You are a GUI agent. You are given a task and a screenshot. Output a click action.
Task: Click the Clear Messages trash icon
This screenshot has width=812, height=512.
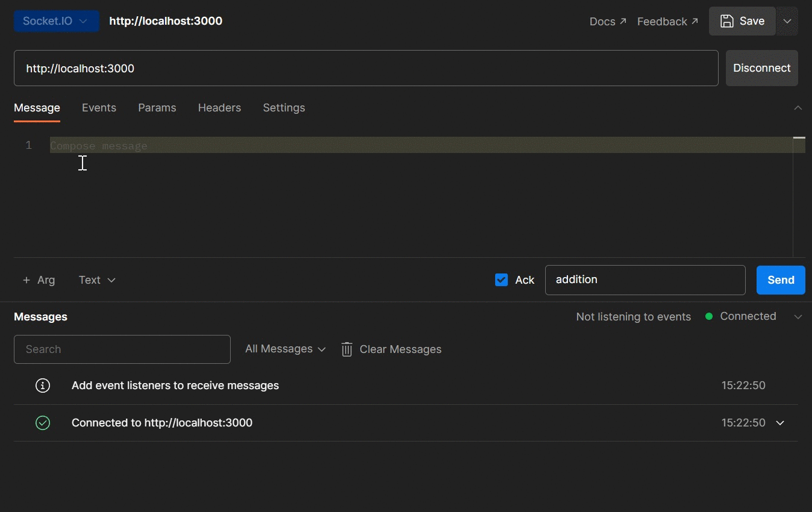point(346,349)
